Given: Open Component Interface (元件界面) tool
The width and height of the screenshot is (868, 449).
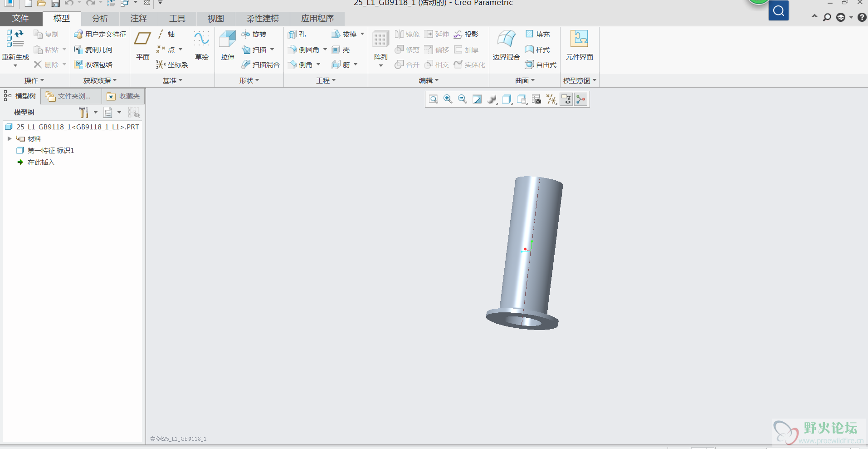Looking at the screenshot, I should point(579,45).
